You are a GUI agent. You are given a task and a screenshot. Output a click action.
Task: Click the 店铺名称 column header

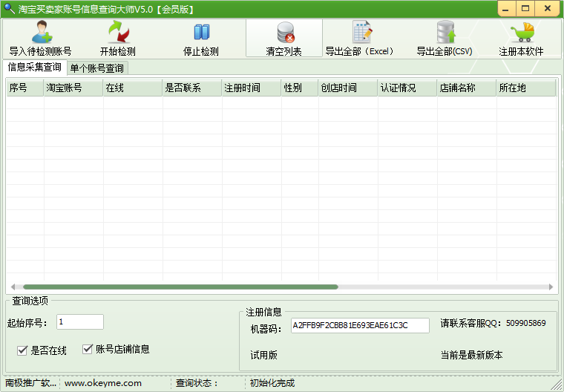pos(467,88)
